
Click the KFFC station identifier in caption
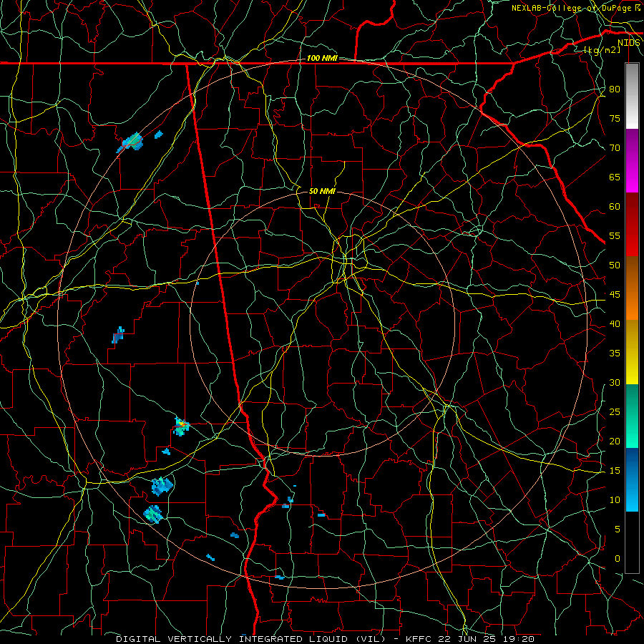pyautogui.click(x=420, y=639)
